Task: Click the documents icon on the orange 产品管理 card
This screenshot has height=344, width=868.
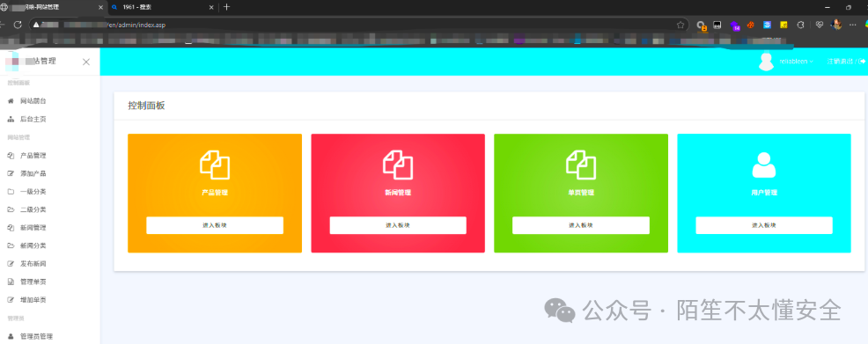Action: [215, 165]
